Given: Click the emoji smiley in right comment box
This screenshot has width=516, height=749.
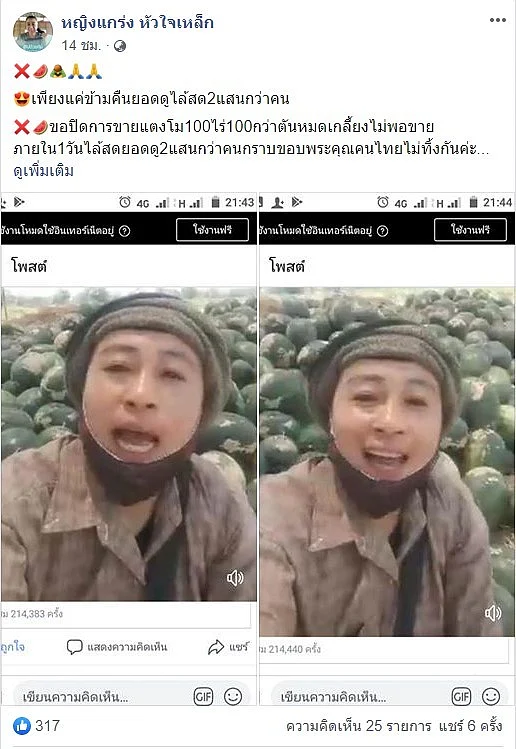Looking at the screenshot, I should 491,697.
